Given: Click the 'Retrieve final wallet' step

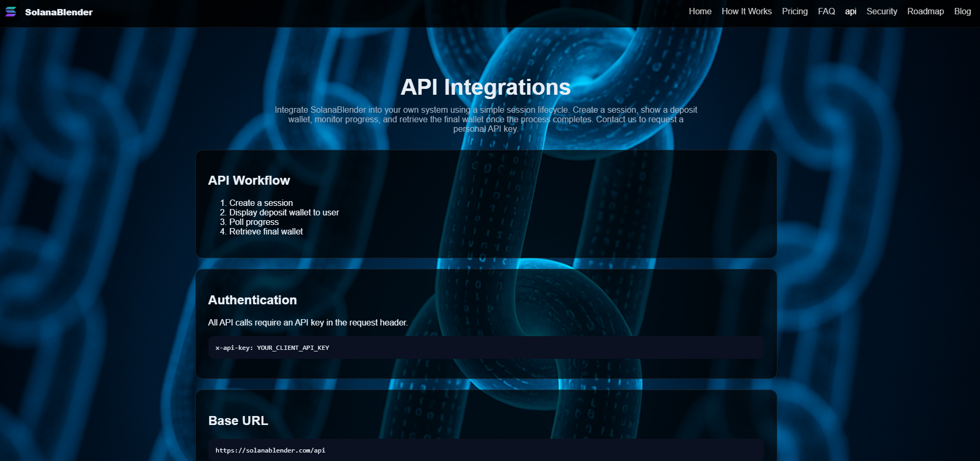Looking at the screenshot, I should point(266,231).
